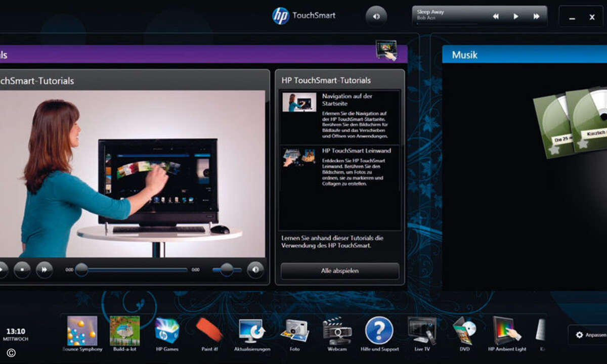Minimize the TouchSmart window
Viewport: 607px width, 364px height.
coord(572,18)
